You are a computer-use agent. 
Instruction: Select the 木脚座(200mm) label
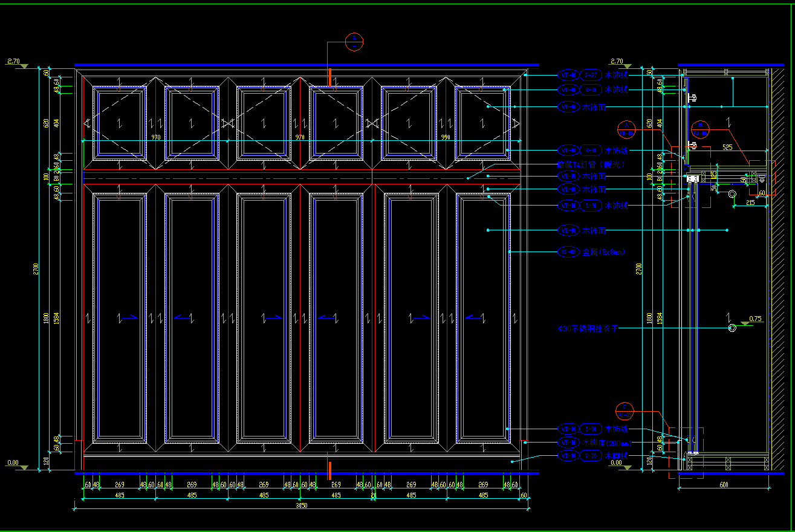click(606, 443)
